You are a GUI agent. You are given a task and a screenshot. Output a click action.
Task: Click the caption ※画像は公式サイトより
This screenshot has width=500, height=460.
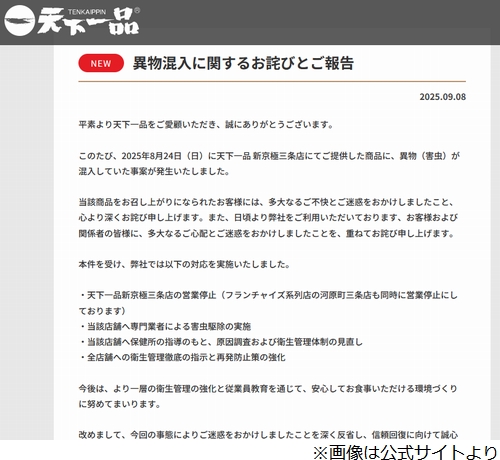pos(405,452)
